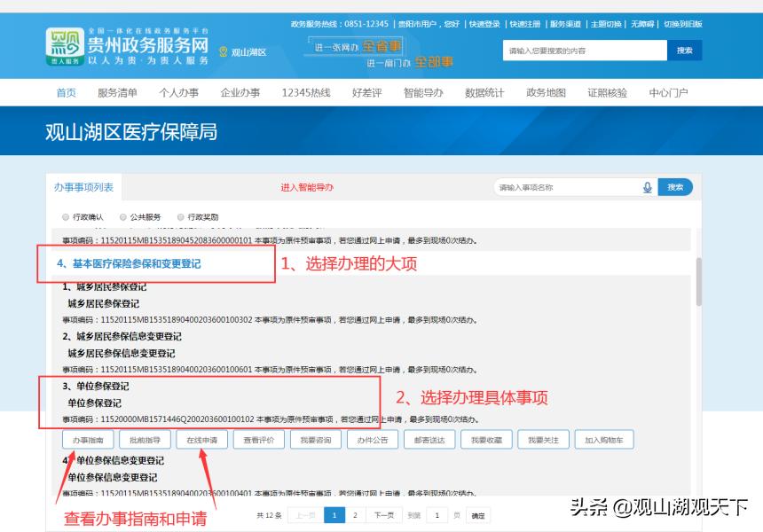The width and height of the screenshot is (763, 532).
Task: Click the blue 搜索 search button
Action: (674, 187)
